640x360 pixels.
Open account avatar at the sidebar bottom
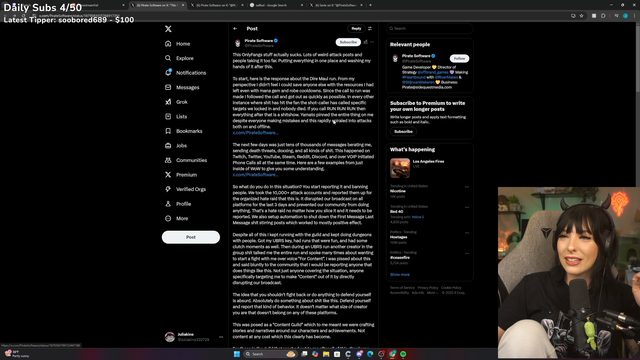tap(170, 337)
